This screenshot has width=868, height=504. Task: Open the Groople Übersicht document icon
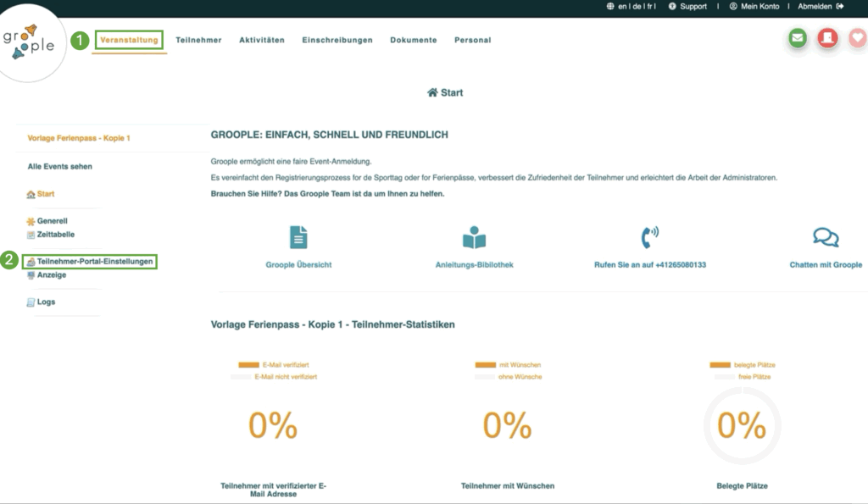298,238
